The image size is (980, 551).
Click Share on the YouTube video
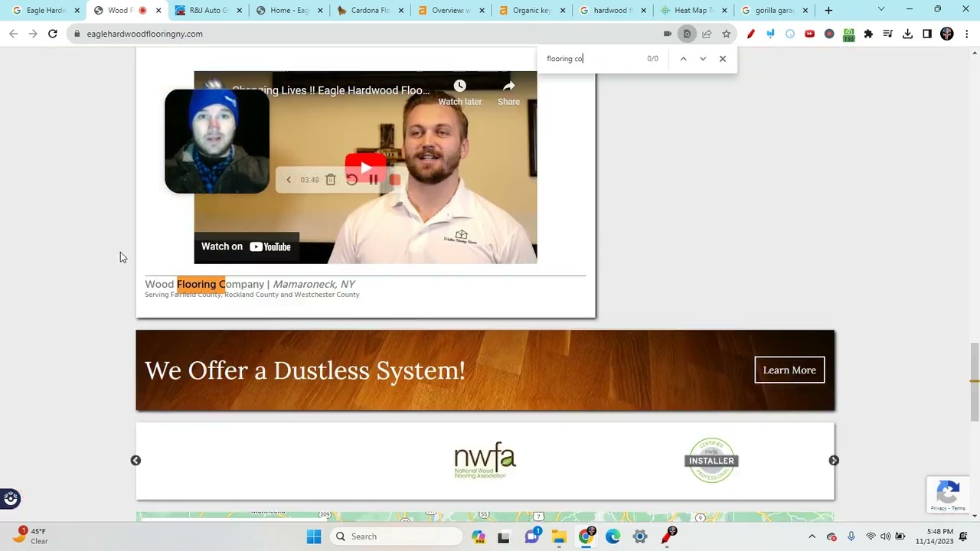(508, 92)
